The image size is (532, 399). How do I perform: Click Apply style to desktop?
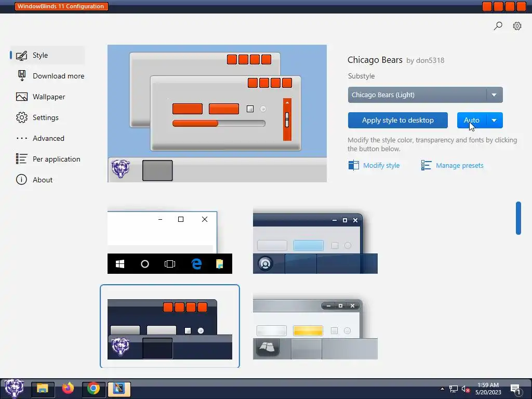point(397,120)
